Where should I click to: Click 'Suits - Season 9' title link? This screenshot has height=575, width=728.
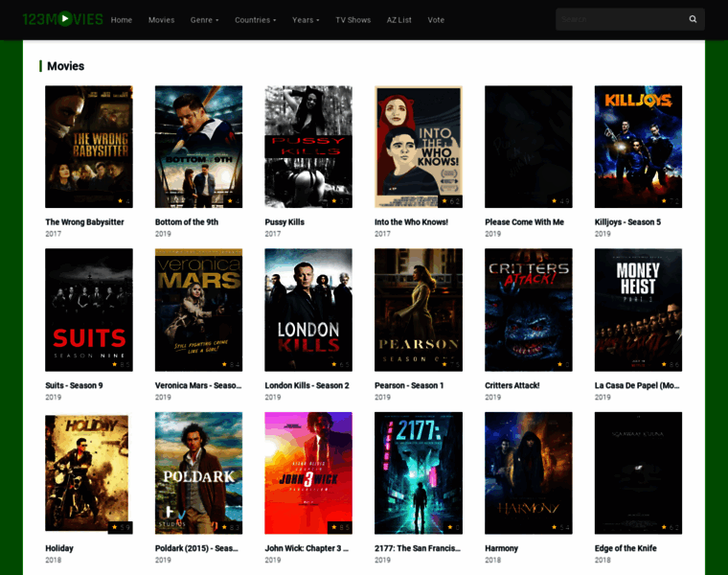click(74, 385)
